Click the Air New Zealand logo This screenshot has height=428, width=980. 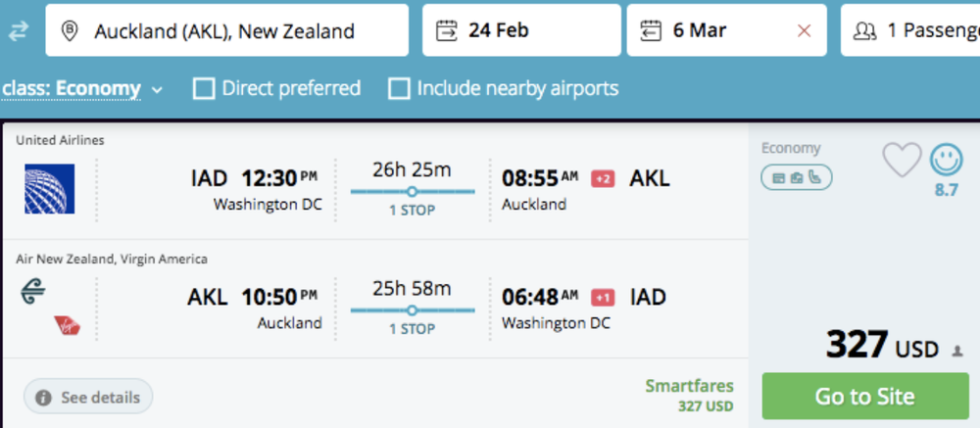tap(32, 291)
